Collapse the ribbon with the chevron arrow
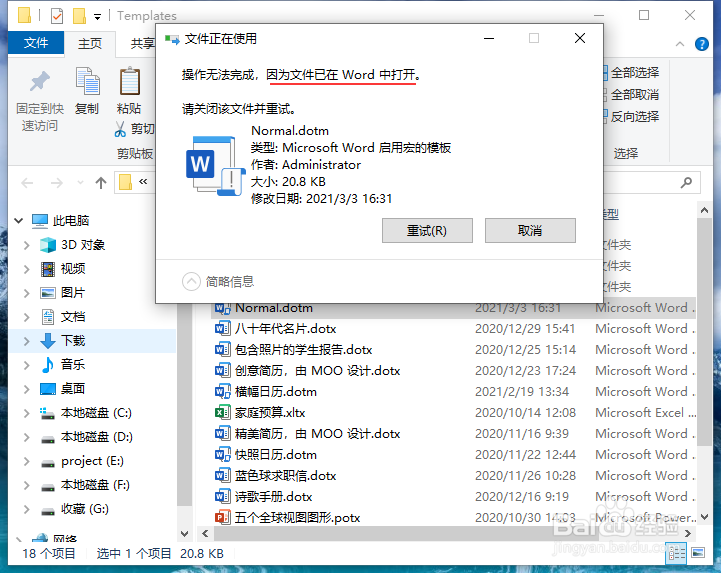This screenshot has height=573, width=721. click(680, 44)
